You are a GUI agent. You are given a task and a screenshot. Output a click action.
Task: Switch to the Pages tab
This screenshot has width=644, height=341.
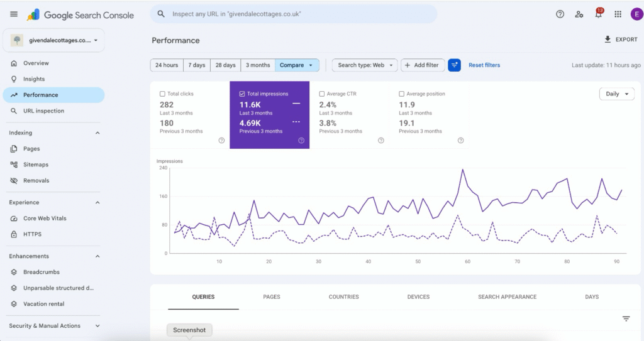pyautogui.click(x=272, y=296)
